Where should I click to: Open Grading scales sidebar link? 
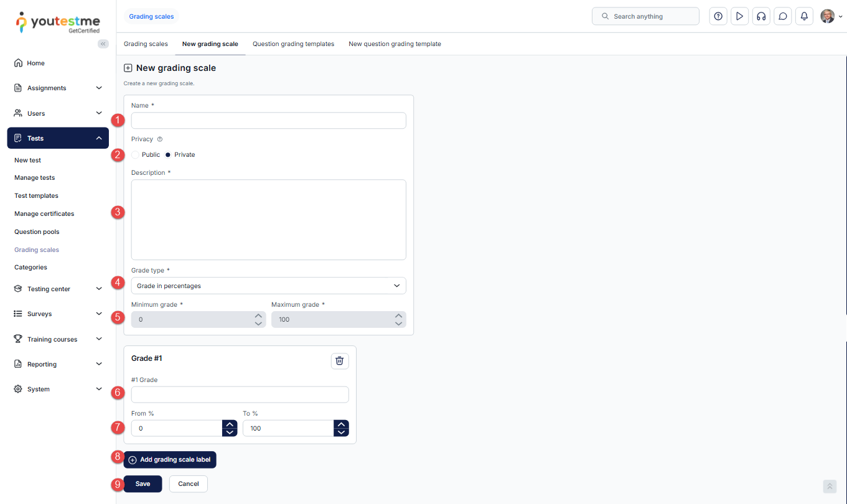point(37,250)
